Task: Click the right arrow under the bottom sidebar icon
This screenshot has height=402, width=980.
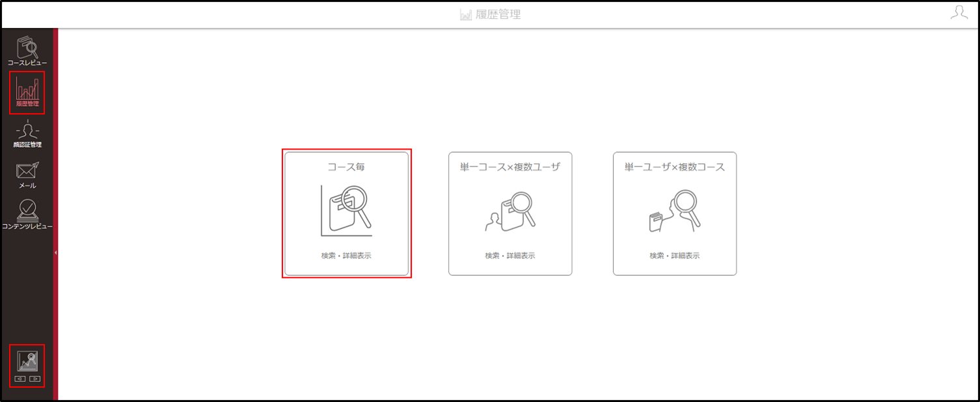Action: click(35, 379)
